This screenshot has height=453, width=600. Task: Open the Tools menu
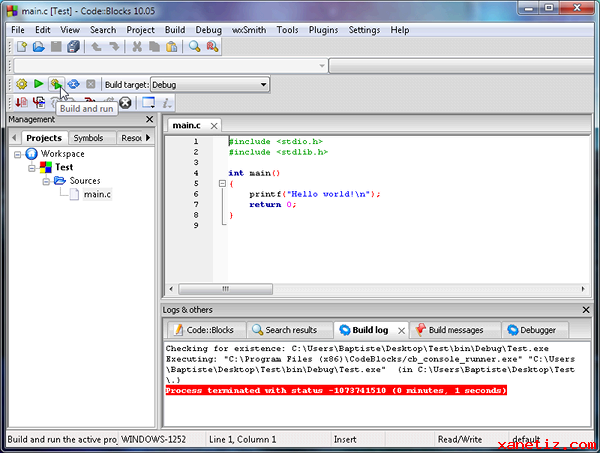pos(287,30)
